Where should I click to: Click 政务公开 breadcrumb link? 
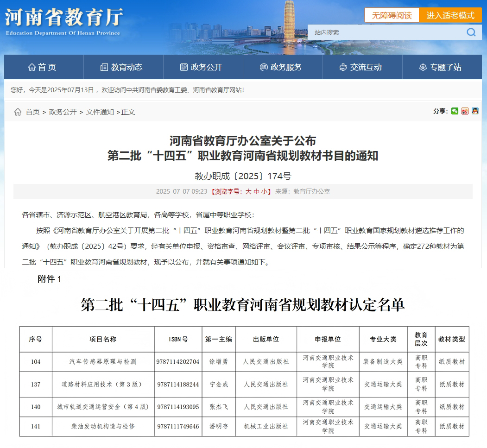coord(63,112)
